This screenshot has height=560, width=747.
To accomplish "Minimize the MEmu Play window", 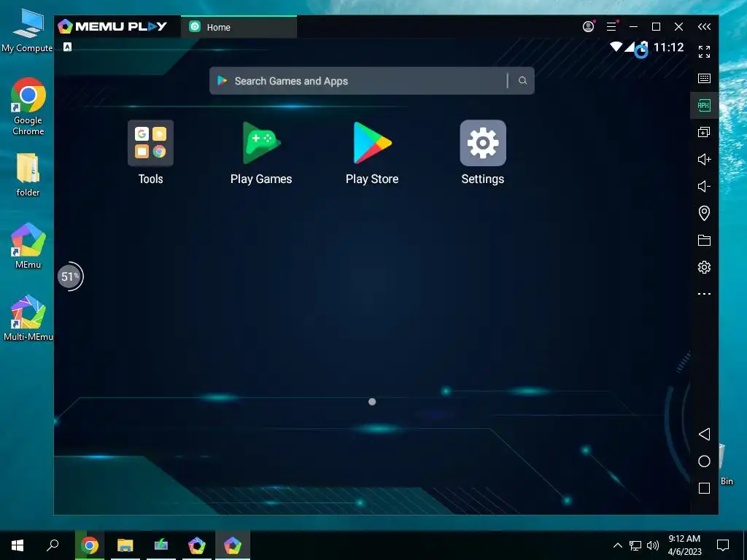I will pyautogui.click(x=634, y=27).
